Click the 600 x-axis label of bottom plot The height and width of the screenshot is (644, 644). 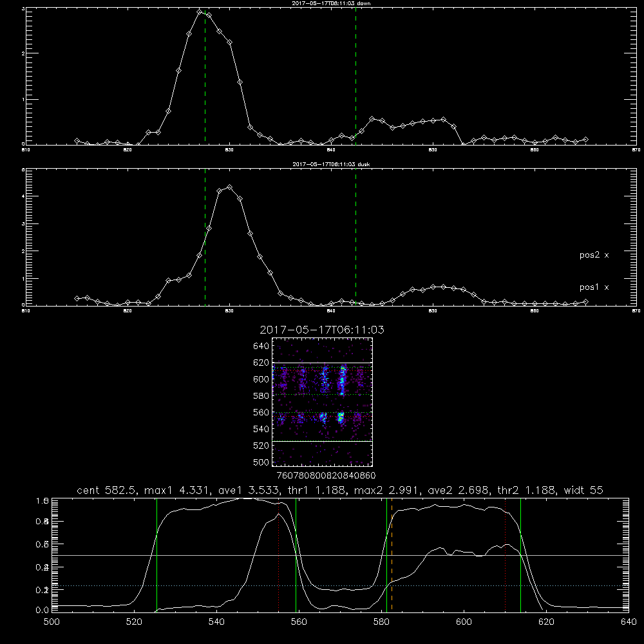[x=464, y=622]
